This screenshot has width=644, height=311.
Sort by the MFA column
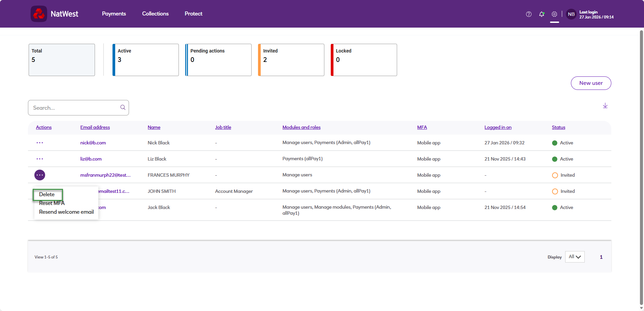(x=422, y=128)
